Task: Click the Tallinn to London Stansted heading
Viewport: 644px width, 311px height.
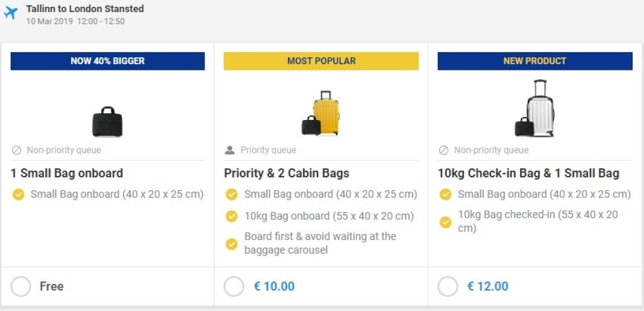Action: (x=85, y=9)
